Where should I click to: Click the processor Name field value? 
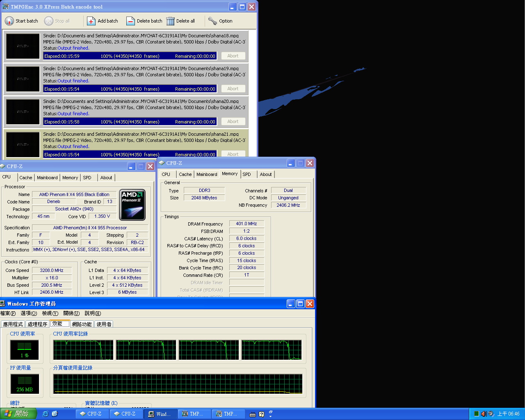tap(74, 194)
